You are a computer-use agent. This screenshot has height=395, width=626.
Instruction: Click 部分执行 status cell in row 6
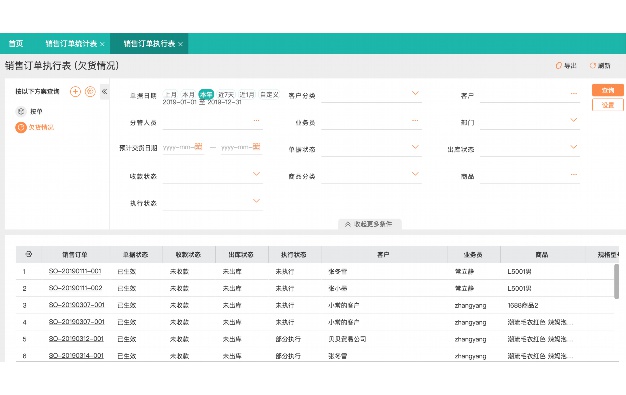(x=288, y=355)
